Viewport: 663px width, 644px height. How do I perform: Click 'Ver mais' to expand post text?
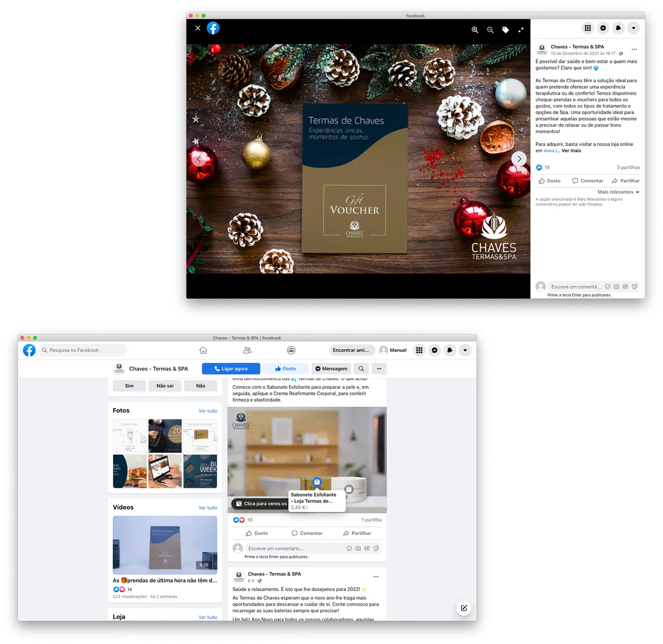click(571, 151)
